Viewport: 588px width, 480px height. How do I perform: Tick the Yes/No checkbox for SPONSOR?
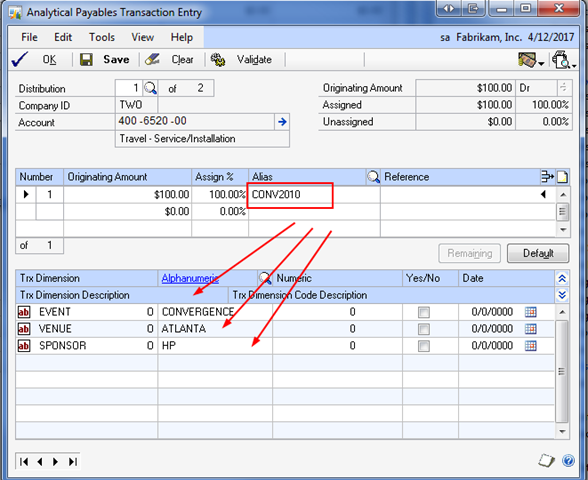click(424, 346)
